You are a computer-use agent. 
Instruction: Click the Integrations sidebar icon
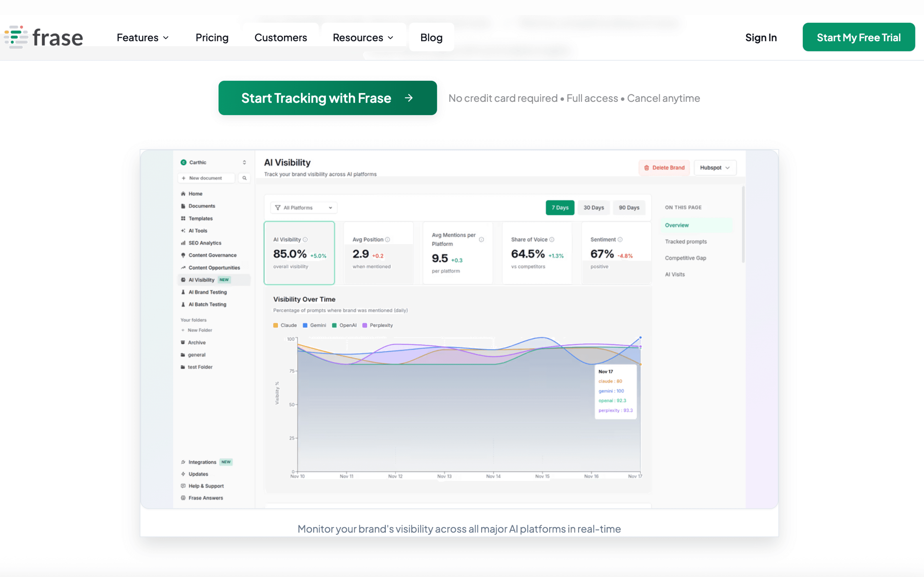click(x=183, y=462)
